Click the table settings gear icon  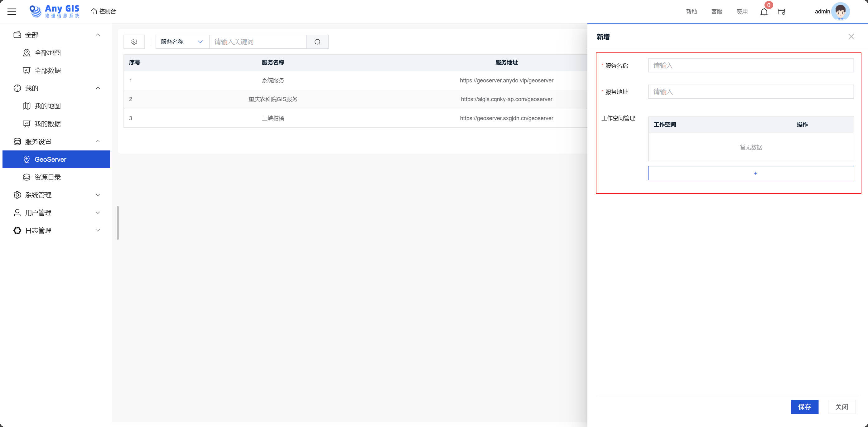pyautogui.click(x=134, y=42)
